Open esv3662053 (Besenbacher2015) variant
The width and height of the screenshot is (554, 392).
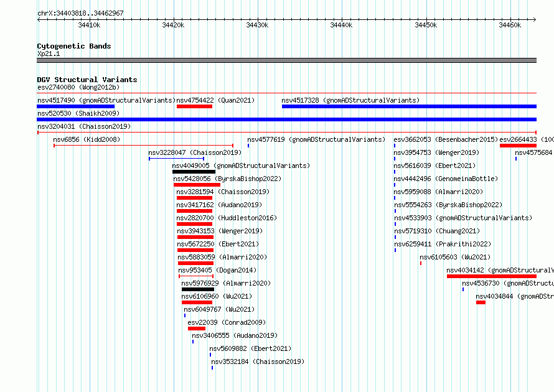(x=446, y=139)
